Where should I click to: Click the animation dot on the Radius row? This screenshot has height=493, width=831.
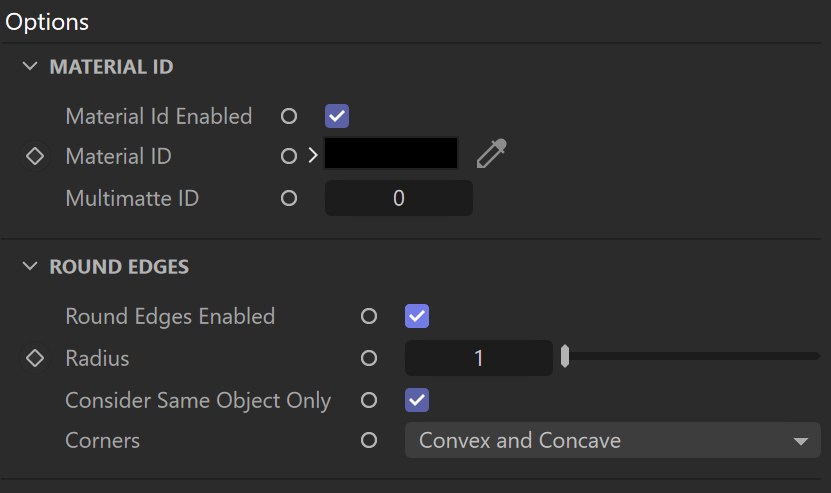pos(369,358)
